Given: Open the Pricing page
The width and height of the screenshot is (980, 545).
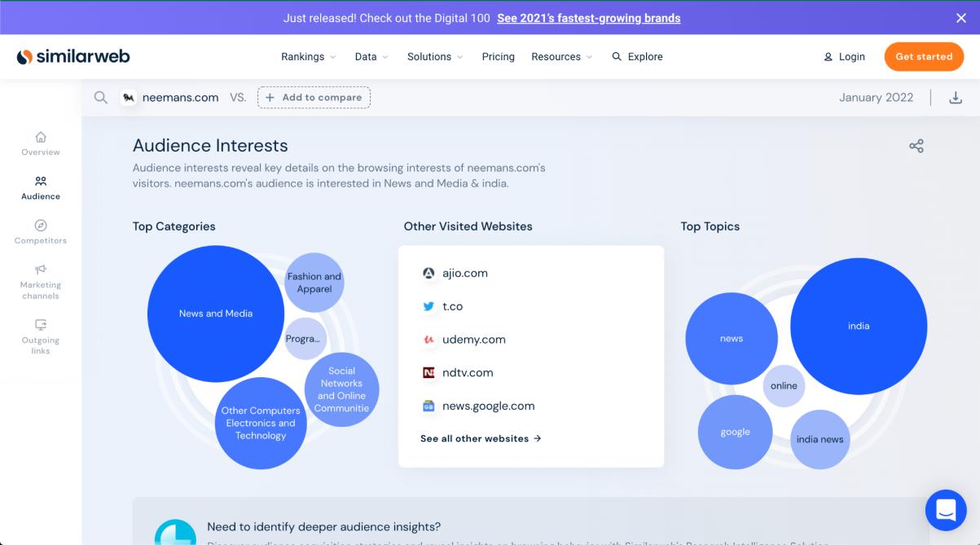Looking at the screenshot, I should [498, 57].
